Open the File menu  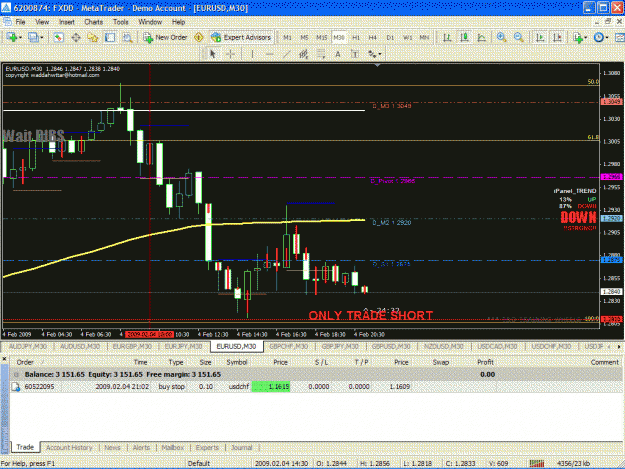[x=20, y=22]
